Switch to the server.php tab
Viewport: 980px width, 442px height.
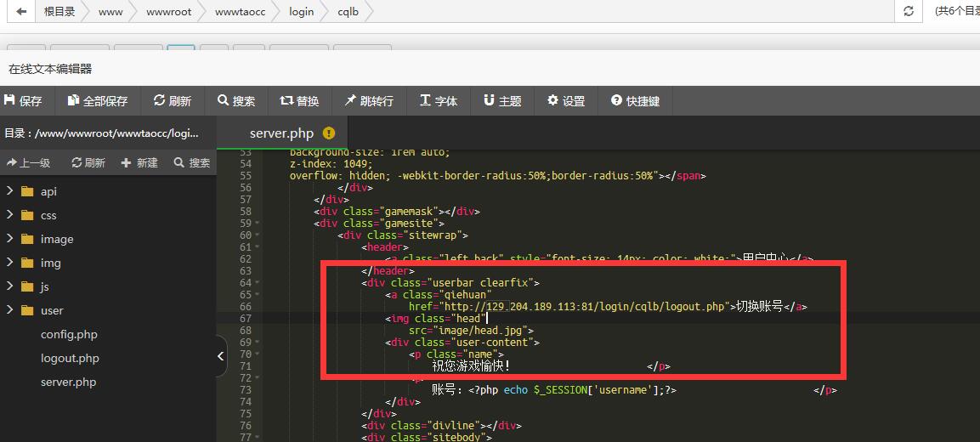281,133
